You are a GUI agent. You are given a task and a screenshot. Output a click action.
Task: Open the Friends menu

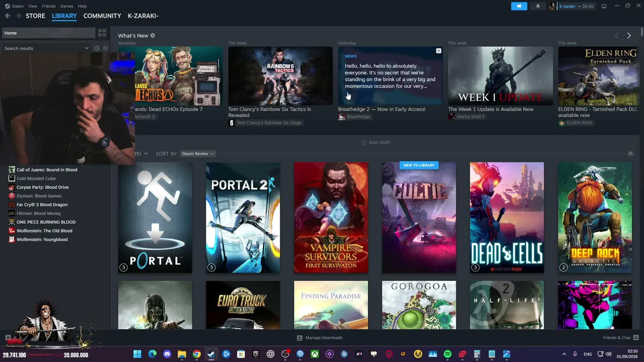coord(49,6)
